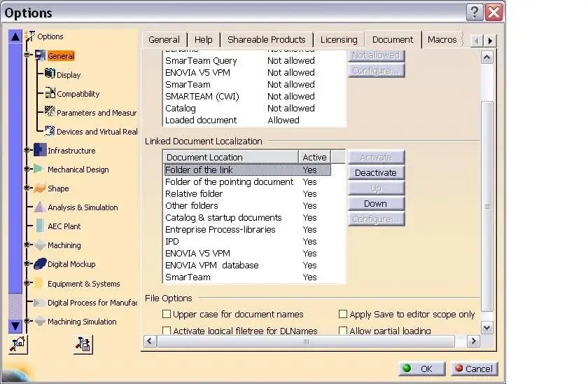This screenshot has width=588, height=384.
Task: Click the vertical scrollbar up arrow
Action: (x=487, y=57)
